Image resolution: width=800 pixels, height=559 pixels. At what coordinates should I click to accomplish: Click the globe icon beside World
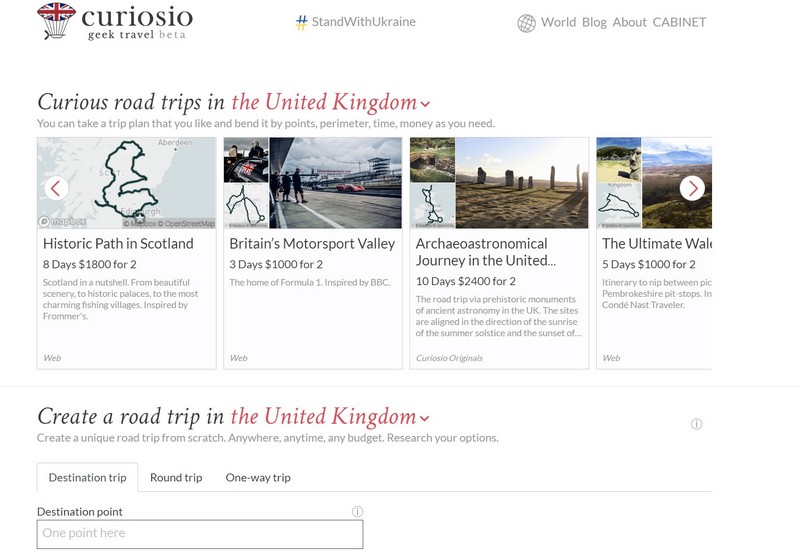click(x=526, y=23)
